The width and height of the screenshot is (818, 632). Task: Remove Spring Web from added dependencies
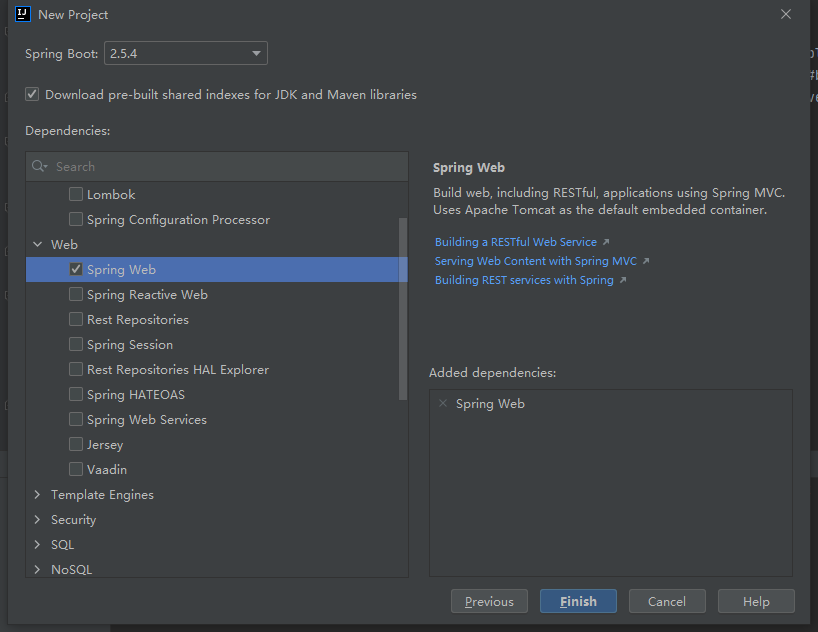coord(443,403)
